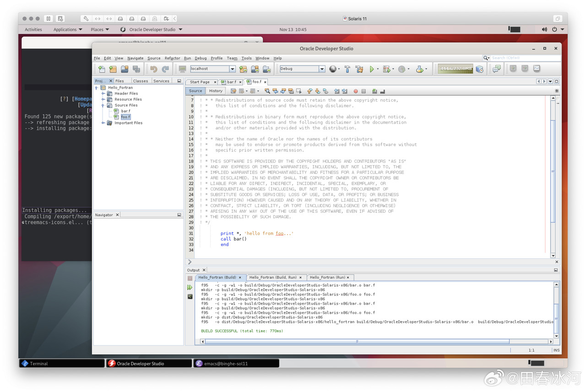This screenshot has height=392, width=586.
Task: Start macro recording with red circle icon
Action: coord(356,91)
